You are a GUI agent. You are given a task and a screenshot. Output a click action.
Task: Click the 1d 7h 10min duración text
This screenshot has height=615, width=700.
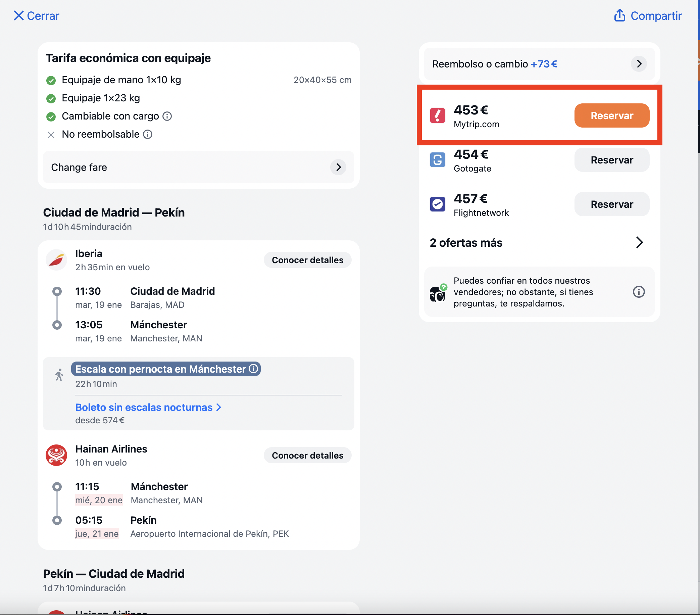click(x=84, y=588)
